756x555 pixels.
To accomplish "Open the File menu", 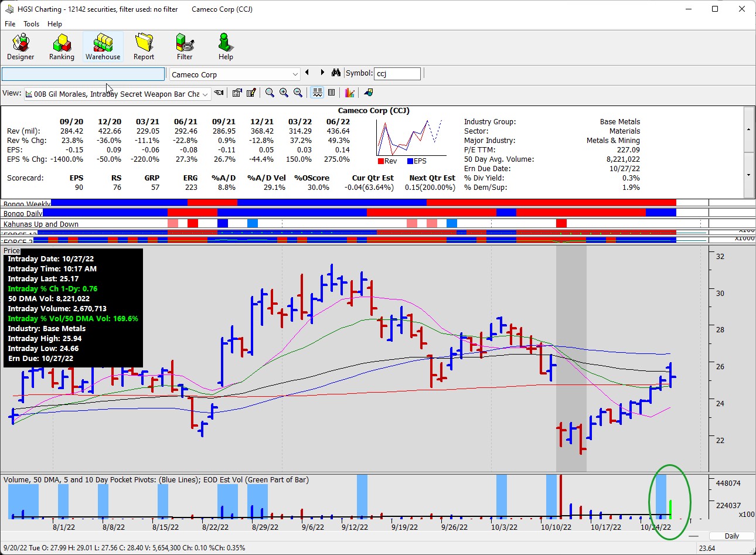I will point(10,24).
